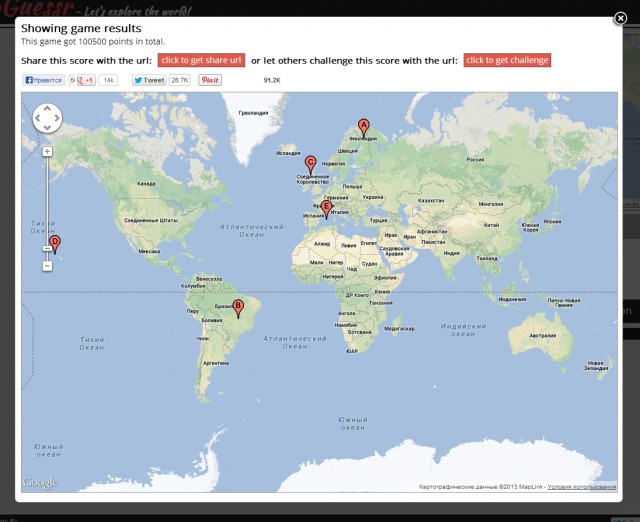Click map marker D in Pacific Ocean
This screenshot has width=640, height=522.
pos(55,244)
